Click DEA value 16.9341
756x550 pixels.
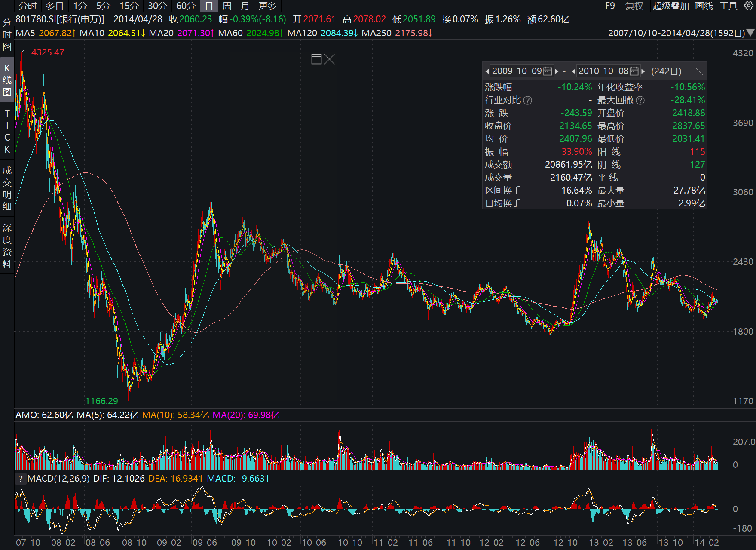(x=187, y=479)
